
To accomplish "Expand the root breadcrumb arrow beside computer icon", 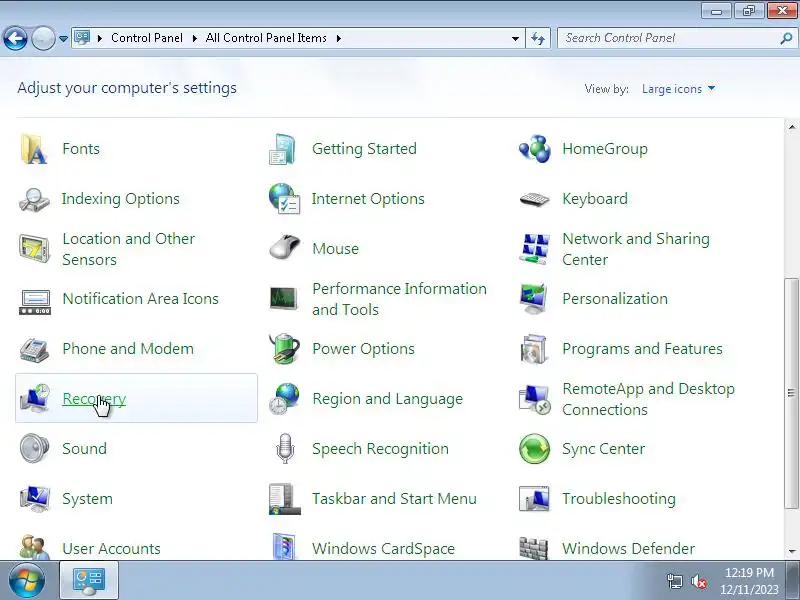I will click(x=100, y=38).
